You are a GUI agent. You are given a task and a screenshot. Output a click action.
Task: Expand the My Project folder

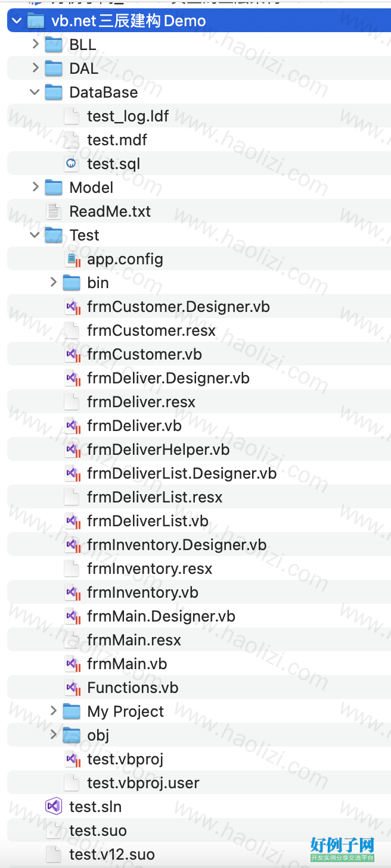tap(53, 711)
